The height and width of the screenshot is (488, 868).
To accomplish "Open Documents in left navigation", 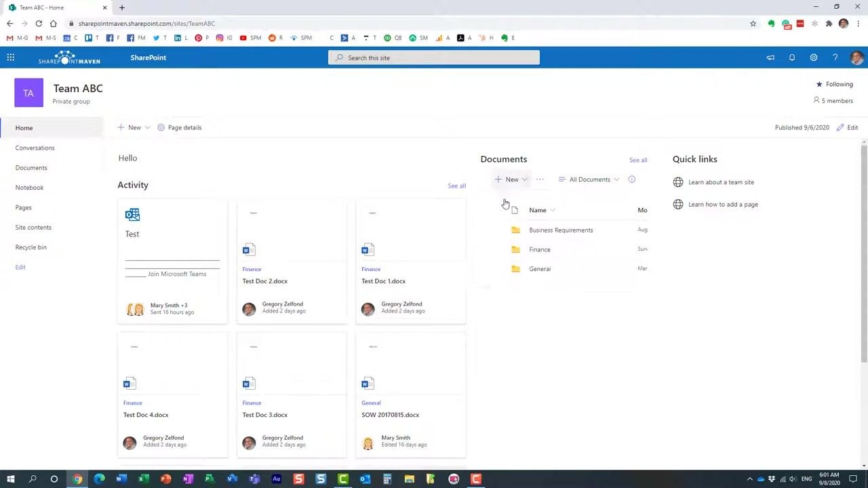I will (x=31, y=167).
